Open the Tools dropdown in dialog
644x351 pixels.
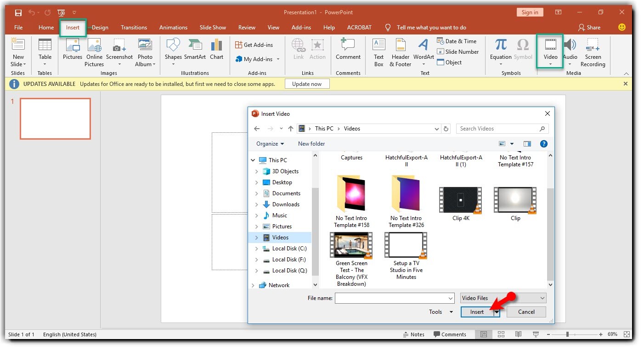click(441, 312)
